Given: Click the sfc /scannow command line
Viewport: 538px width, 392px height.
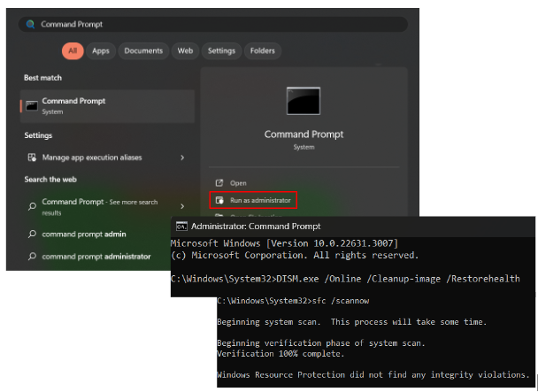Looking at the screenshot, I should coord(293,301).
